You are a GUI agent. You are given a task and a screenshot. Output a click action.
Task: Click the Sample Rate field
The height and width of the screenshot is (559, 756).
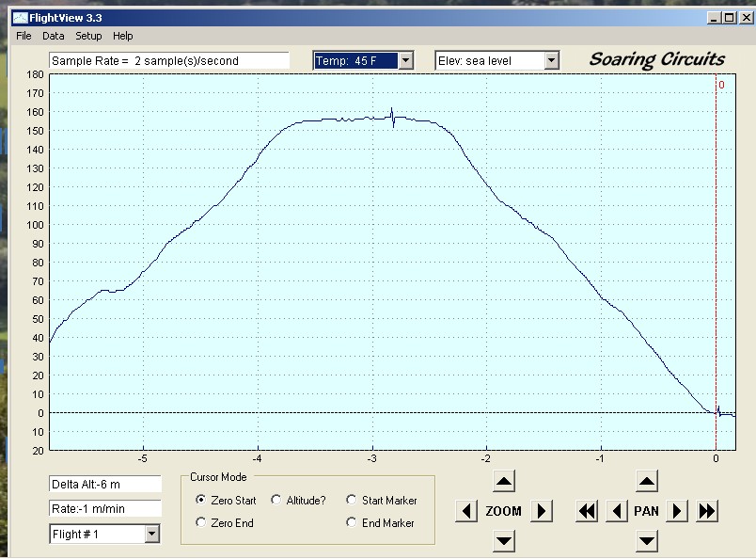tap(169, 61)
